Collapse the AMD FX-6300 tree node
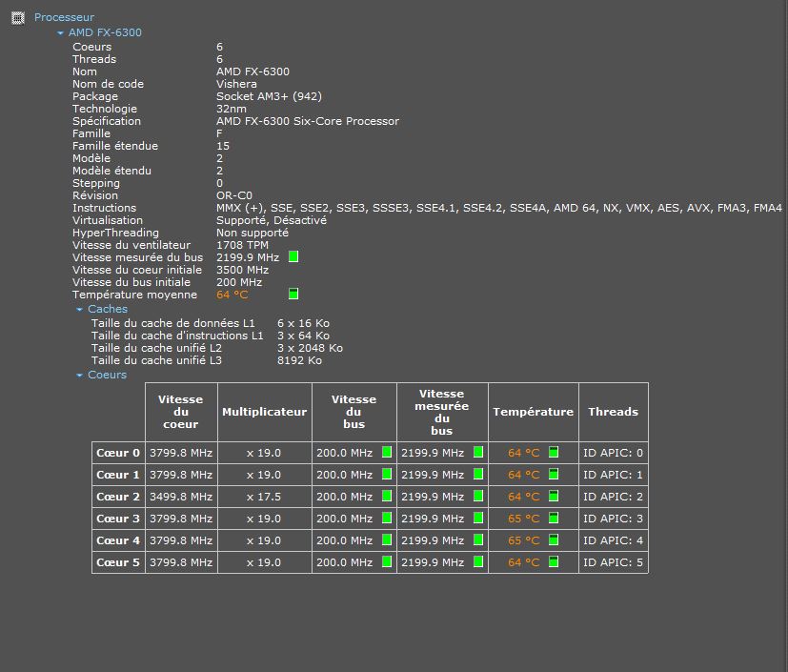Screen dimensions: 788x672 click(x=61, y=33)
